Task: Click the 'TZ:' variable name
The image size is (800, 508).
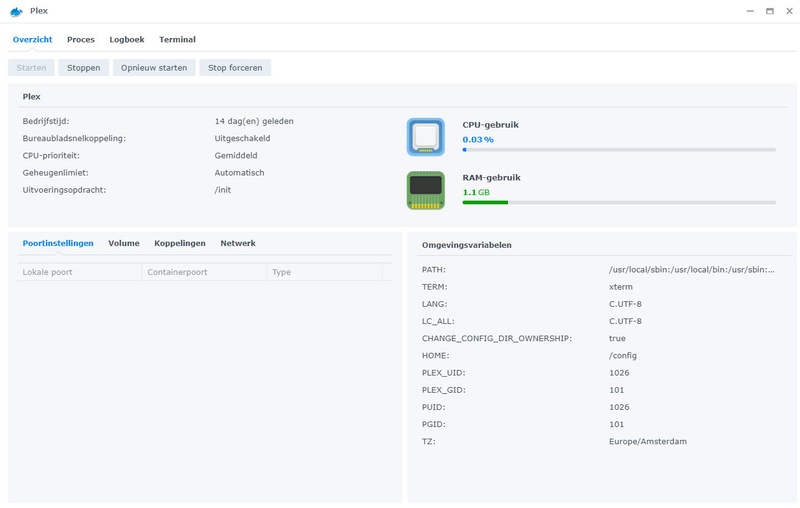Action: pos(429,442)
